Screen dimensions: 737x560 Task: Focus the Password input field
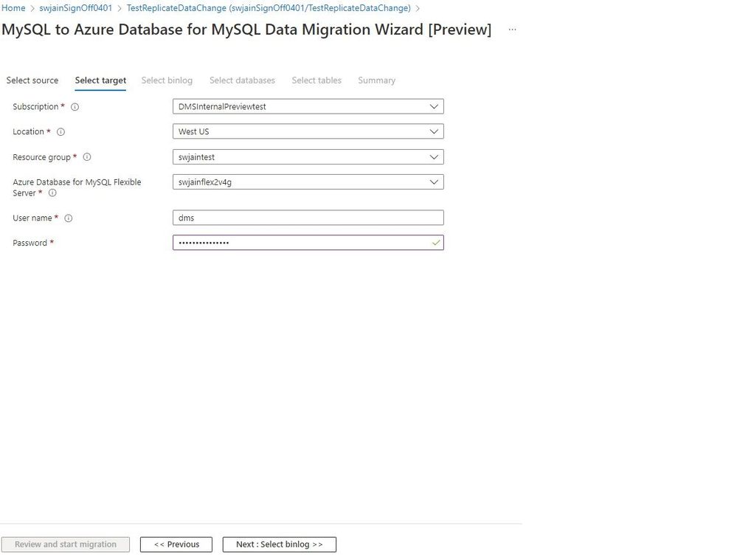[x=308, y=243]
